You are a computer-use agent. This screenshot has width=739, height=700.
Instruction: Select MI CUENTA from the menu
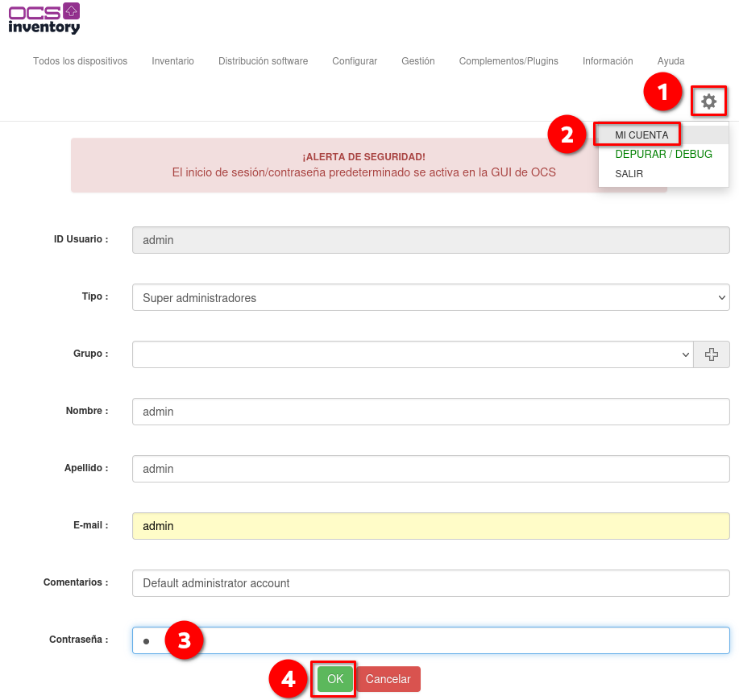pyautogui.click(x=641, y=135)
